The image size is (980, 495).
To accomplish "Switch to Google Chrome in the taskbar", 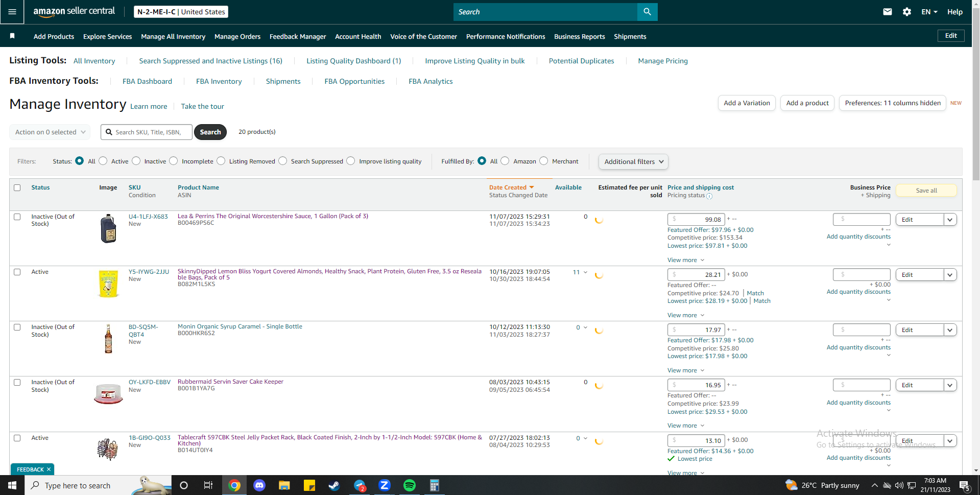I will point(234,485).
